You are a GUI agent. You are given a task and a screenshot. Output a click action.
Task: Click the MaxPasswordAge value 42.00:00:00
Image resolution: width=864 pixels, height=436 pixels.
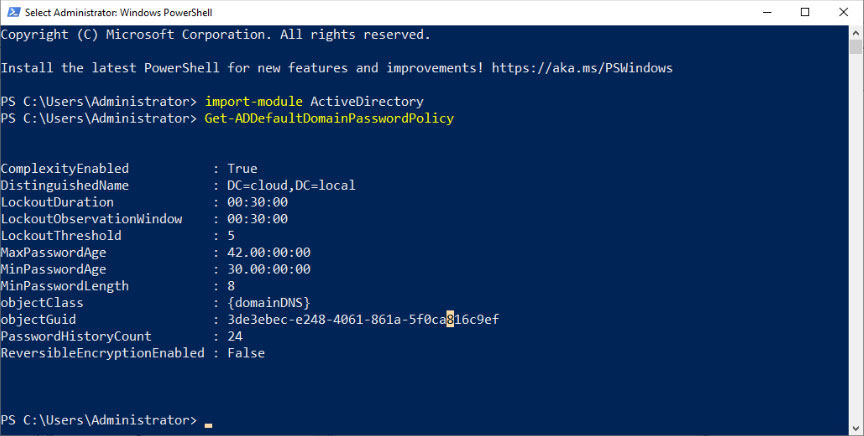click(x=269, y=253)
